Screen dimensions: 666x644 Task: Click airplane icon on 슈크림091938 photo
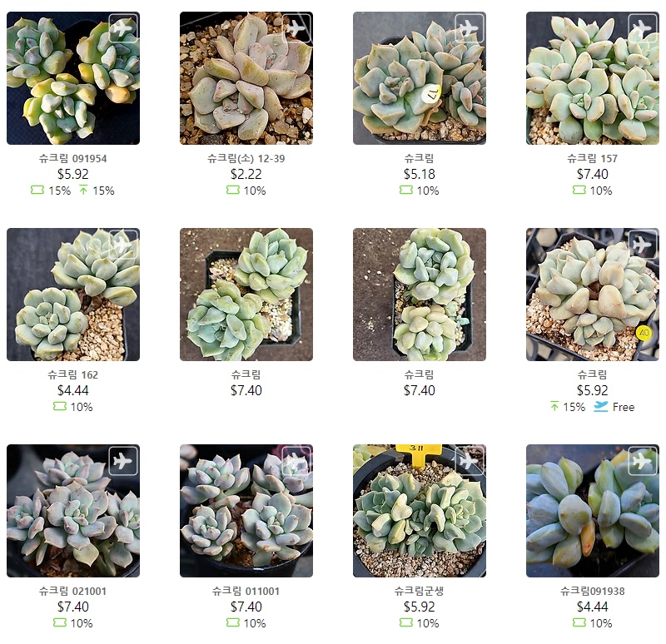(x=643, y=461)
